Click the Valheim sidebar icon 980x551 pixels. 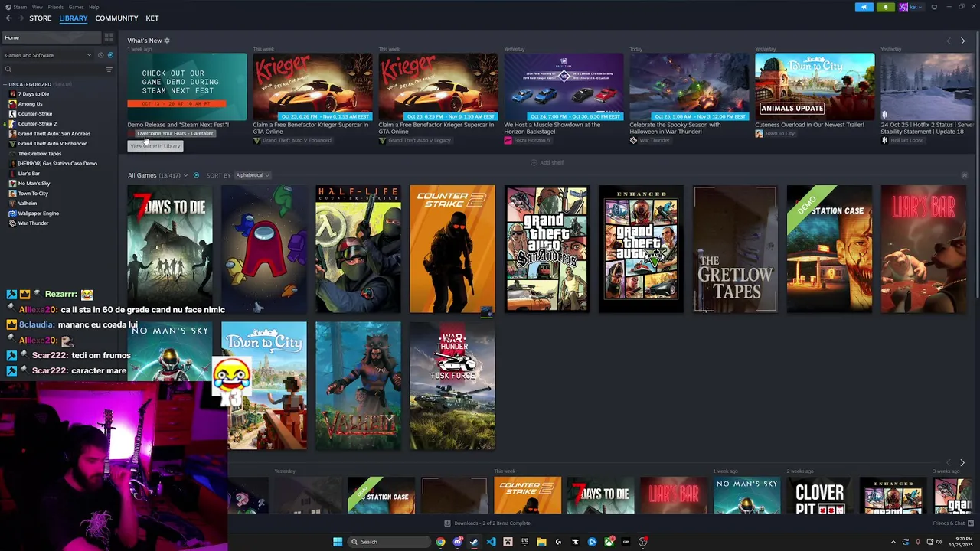pos(12,204)
